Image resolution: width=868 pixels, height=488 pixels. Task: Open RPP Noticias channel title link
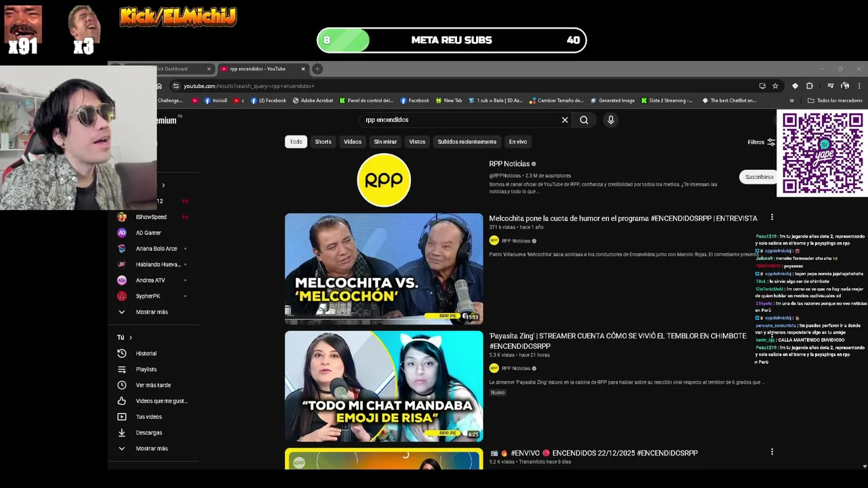509,164
